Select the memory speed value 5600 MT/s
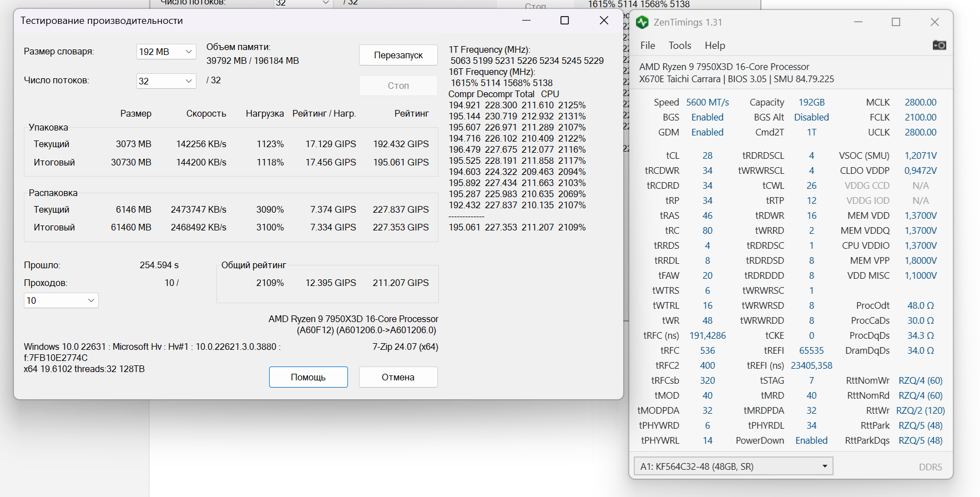The width and height of the screenshot is (980, 497). [x=708, y=102]
